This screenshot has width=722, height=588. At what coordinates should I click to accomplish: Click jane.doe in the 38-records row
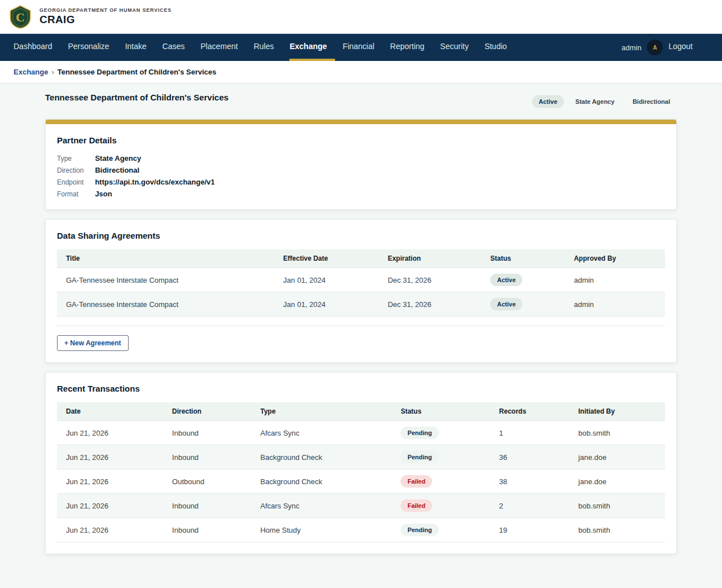592,482
